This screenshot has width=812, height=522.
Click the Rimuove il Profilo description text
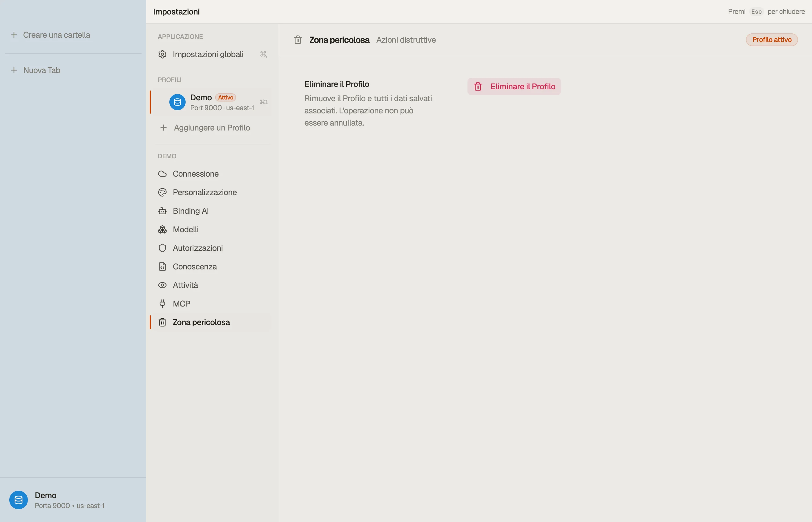click(368, 110)
